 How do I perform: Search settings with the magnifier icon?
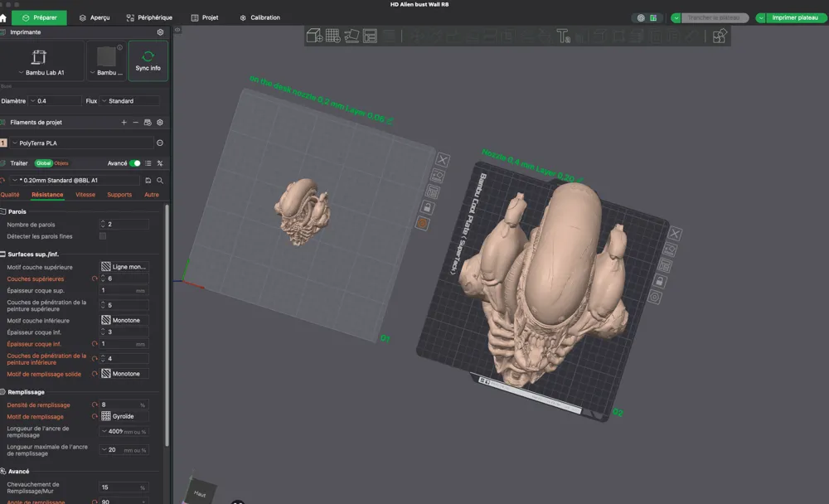pyautogui.click(x=160, y=181)
